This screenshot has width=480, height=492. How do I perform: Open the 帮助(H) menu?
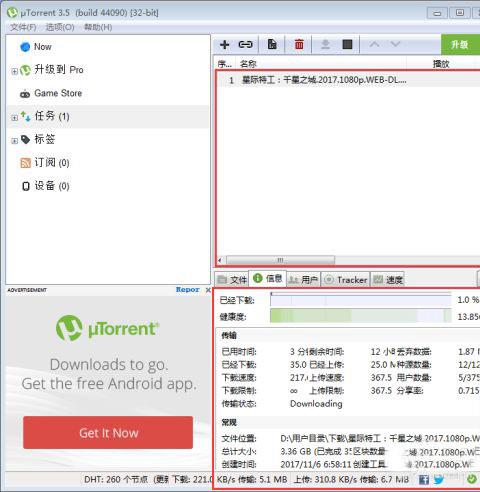[98, 27]
